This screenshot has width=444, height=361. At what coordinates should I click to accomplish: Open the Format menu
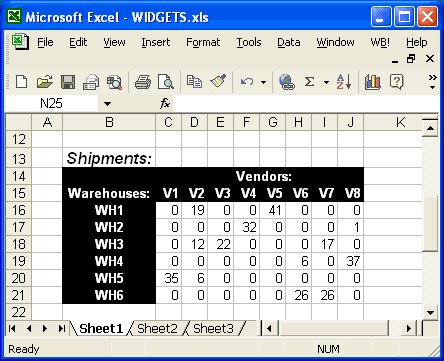pos(203,42)
